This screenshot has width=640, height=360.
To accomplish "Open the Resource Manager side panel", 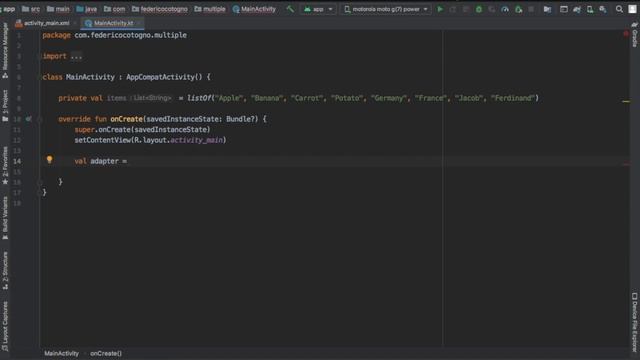I will pyautogui.click(x=5, y=50).
